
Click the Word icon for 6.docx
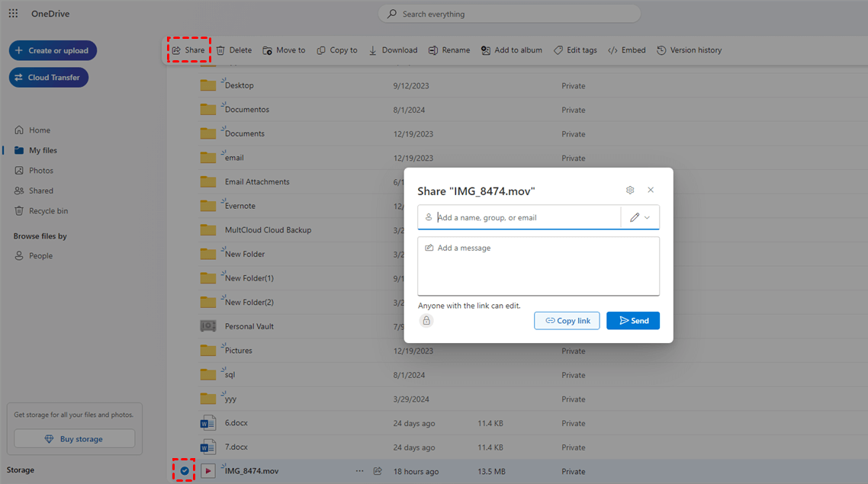pyautogui.click(x=208, y=423)
